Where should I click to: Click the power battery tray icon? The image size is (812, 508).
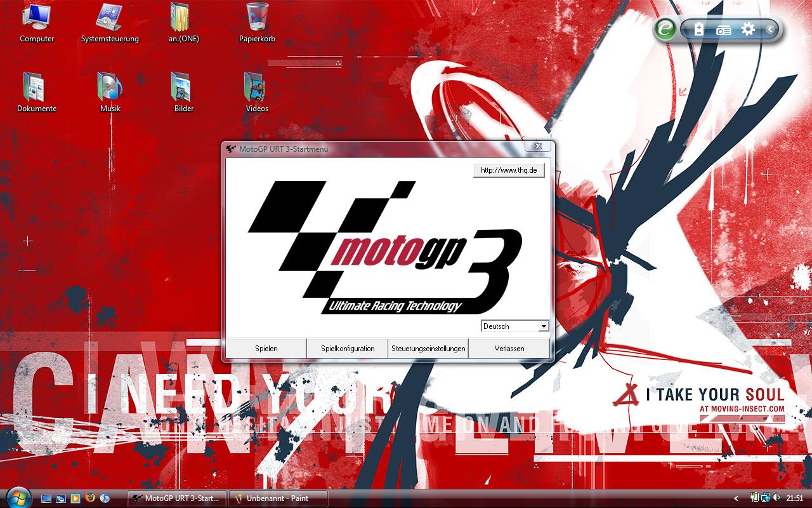point(755,498)
